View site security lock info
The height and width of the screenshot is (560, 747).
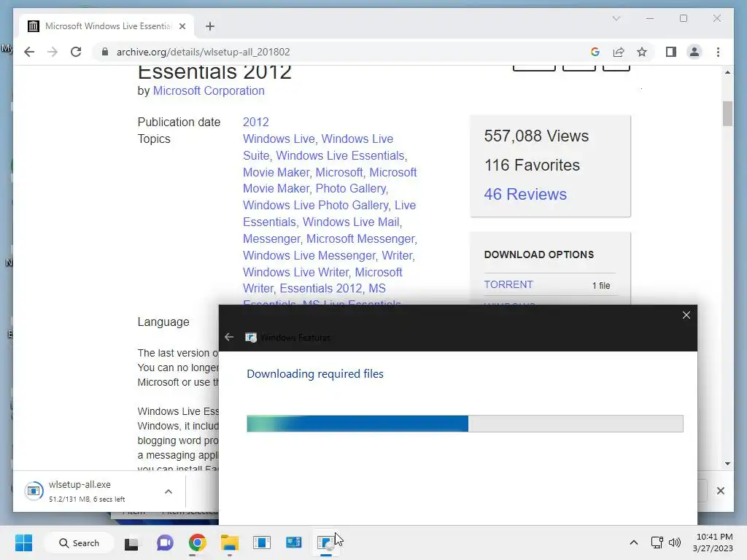[x=105, y=52]
